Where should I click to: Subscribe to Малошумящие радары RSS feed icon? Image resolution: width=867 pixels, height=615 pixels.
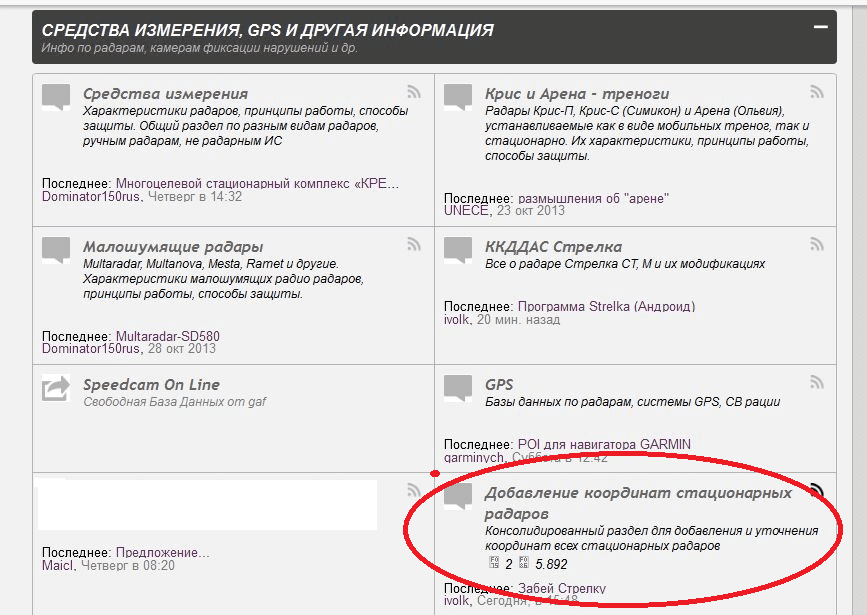click(x=414, y=245)
